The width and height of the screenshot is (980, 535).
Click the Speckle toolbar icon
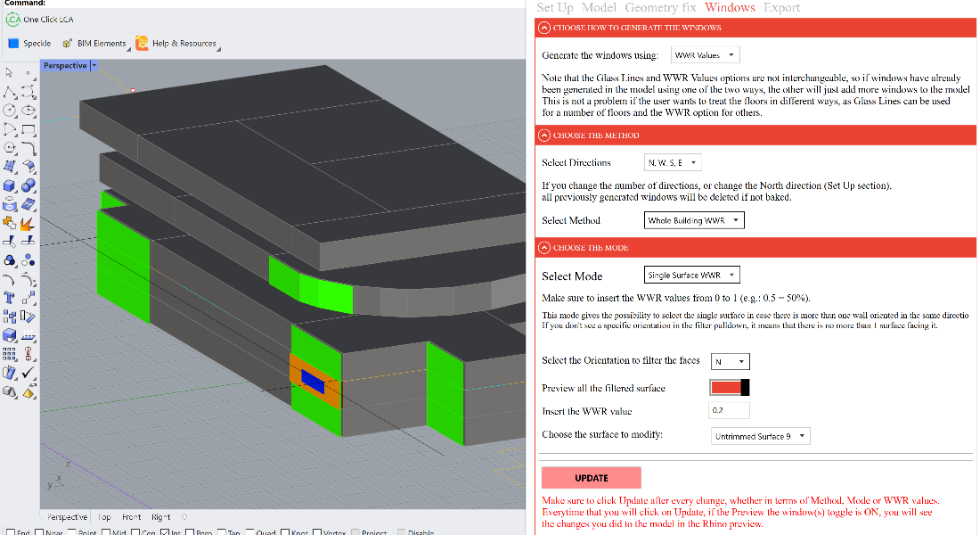click(x=30, y=43)
